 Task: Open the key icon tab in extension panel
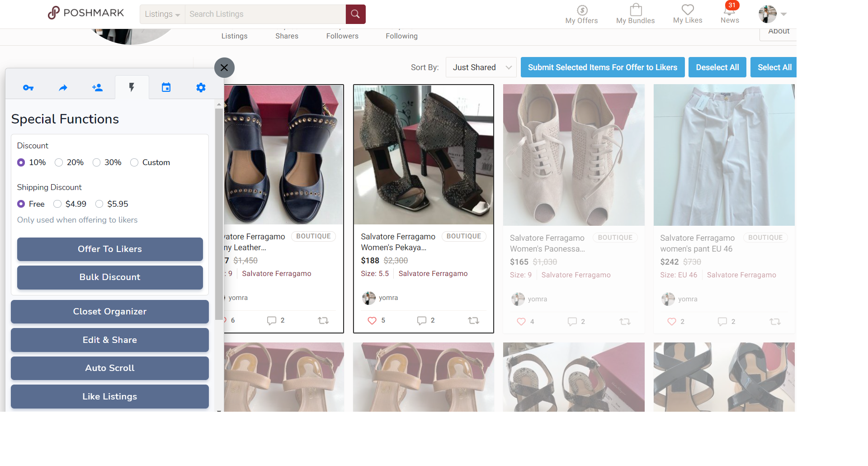[28, 88]
